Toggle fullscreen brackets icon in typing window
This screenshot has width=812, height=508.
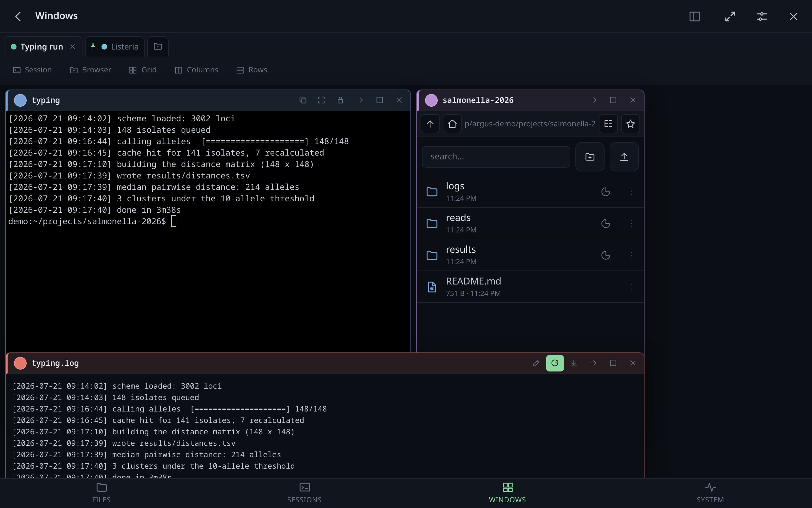point(321,100)
